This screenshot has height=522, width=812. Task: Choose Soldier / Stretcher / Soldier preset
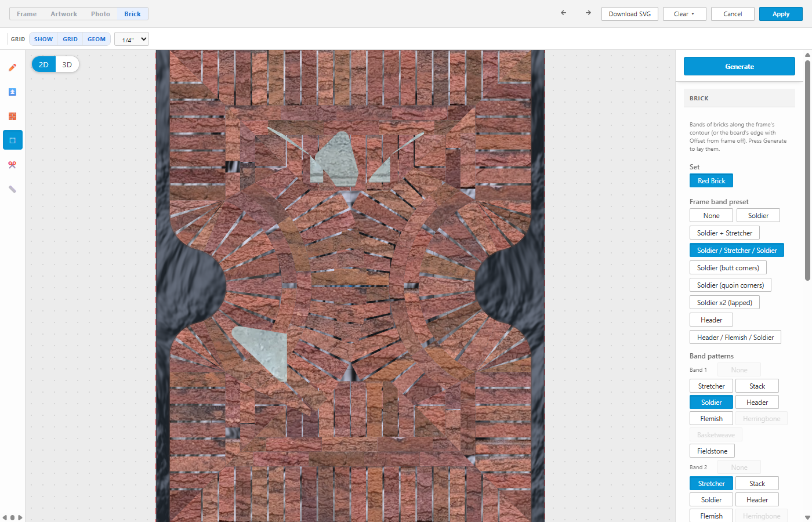[737, 250]
